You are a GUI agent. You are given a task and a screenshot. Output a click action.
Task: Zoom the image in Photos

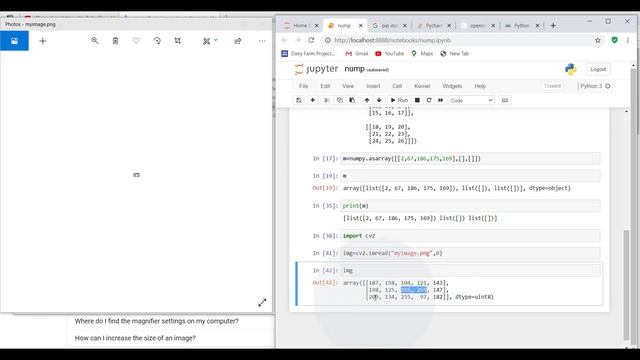(95, 41)
